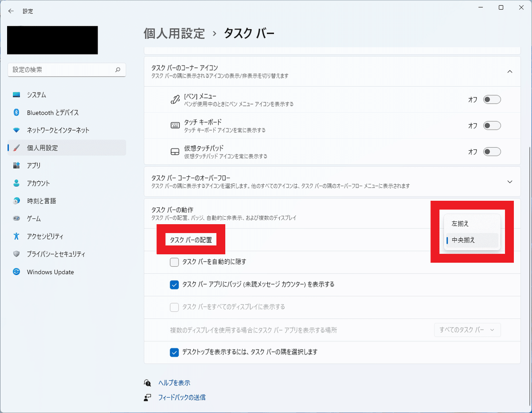
Task: Click the 個人用設定 item in sidebar
Action: (x=67, y=148)
